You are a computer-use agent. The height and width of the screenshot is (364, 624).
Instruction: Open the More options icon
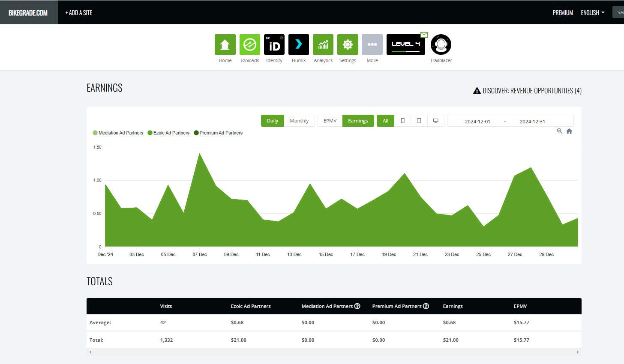pyautogui.click(x=372, y=45)
